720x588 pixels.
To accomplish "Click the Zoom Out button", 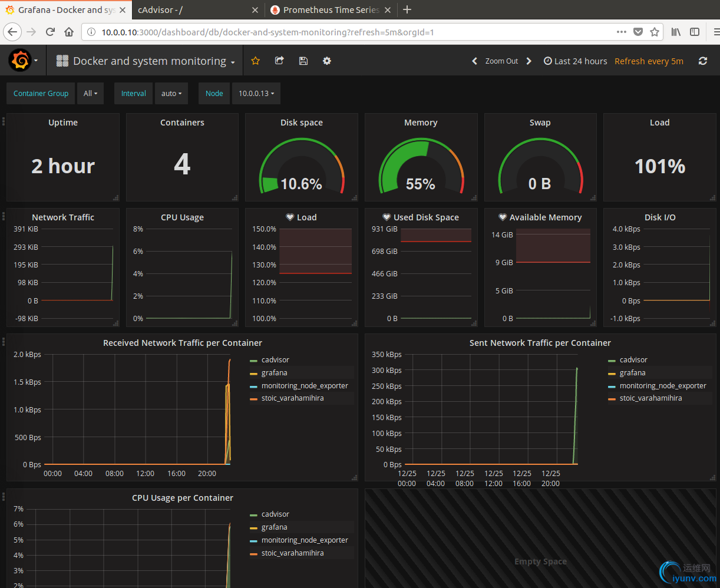I will tap(502, 61).
